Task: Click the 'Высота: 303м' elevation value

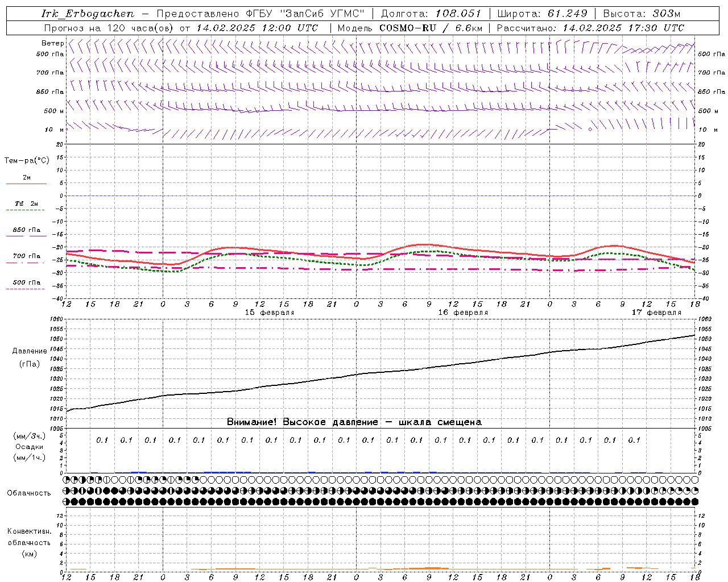Action: point(642,14)
